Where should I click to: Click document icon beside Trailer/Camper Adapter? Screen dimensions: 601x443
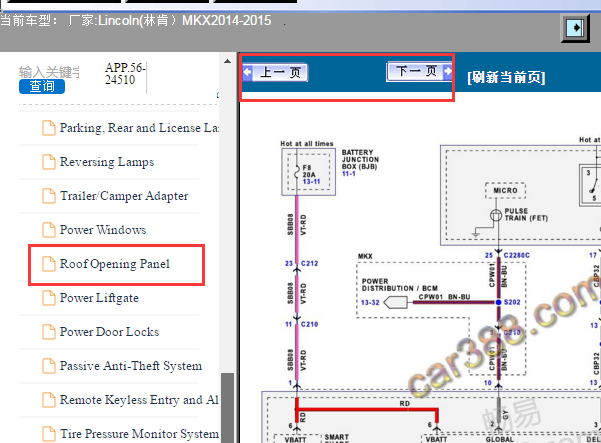[x=49, y=196]
